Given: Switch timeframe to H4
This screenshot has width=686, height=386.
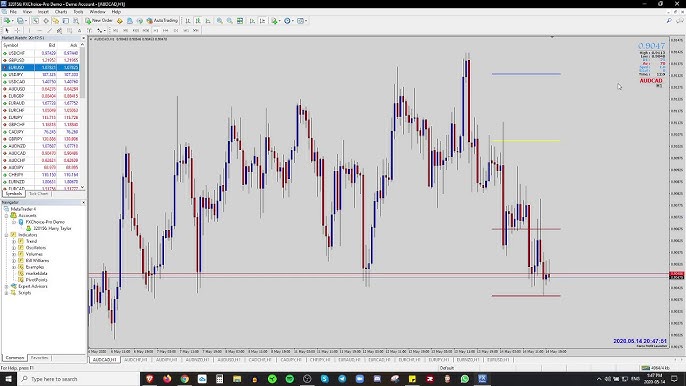Looking at the screenshot, I should 165,30.
